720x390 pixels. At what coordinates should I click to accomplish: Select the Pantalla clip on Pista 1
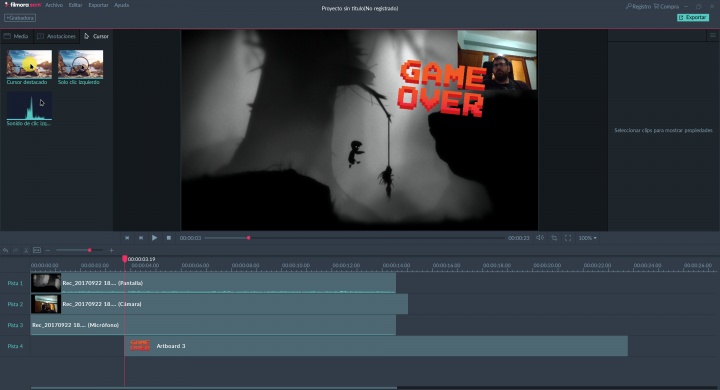(213, 283)
